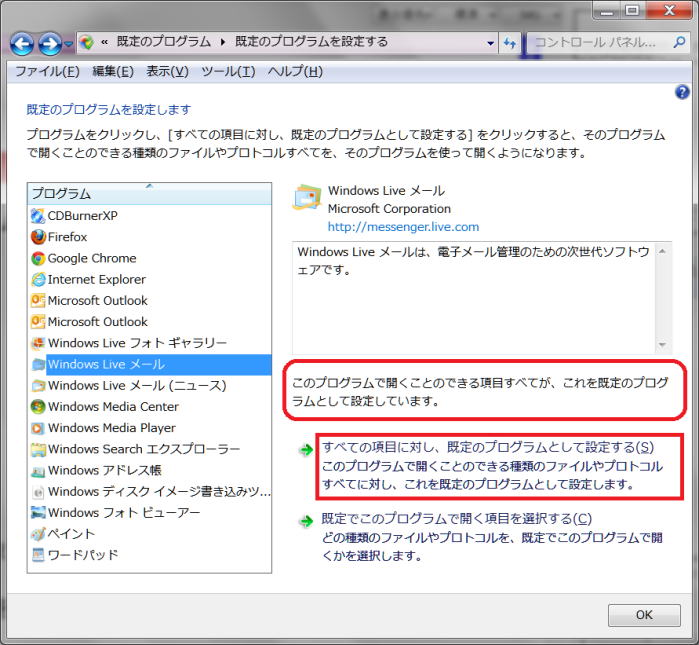
Task: Click the Google Chrome icon
Action: [38, 258]
